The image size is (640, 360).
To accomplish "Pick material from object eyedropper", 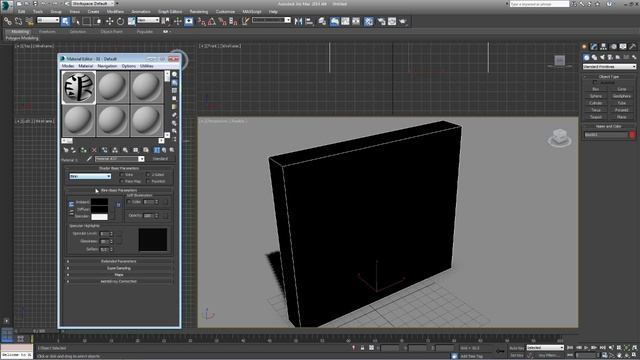I will (89, 159).
